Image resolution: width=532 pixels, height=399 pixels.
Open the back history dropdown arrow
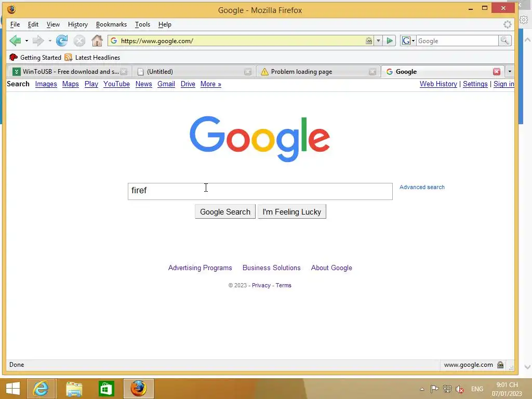tap(26, 41)
